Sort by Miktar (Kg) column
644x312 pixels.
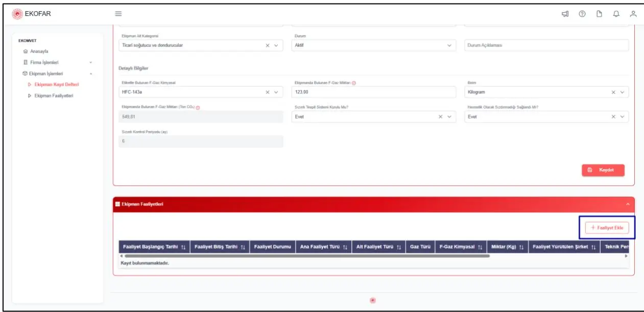[521, 247]
